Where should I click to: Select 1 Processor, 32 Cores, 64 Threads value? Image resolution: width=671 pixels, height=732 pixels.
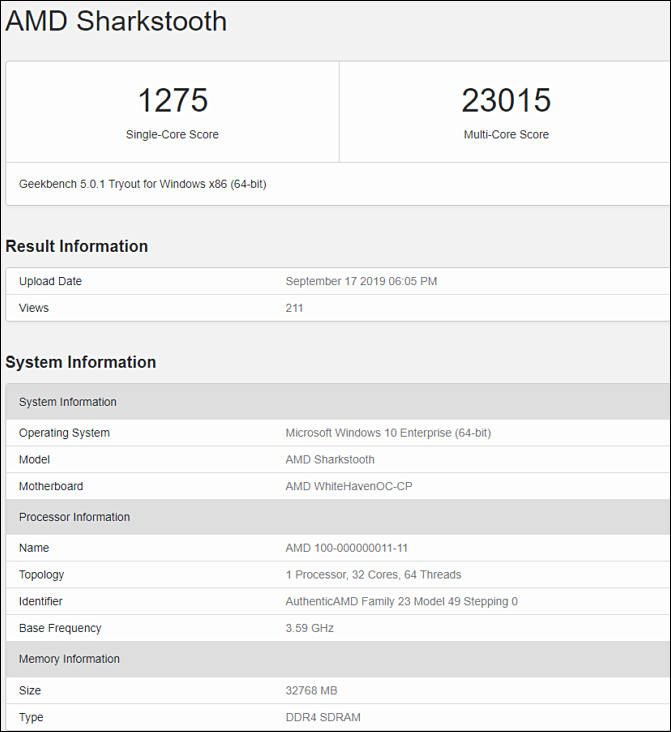(x=374, y=575)
